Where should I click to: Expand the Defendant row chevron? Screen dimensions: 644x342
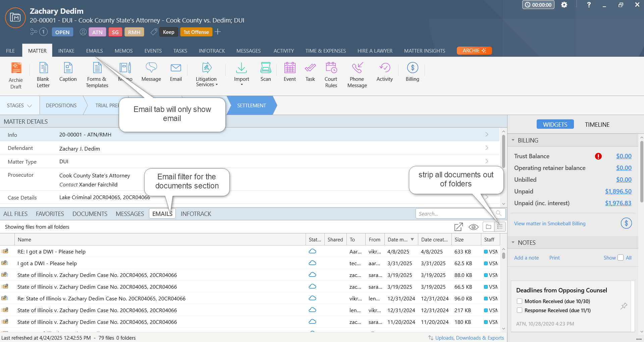[x=487, y=148]
